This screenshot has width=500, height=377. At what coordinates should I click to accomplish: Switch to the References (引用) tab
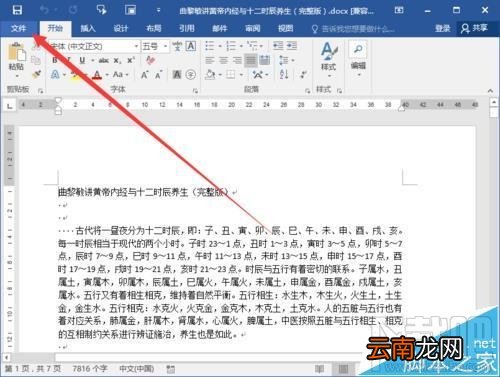coord(187,28)
